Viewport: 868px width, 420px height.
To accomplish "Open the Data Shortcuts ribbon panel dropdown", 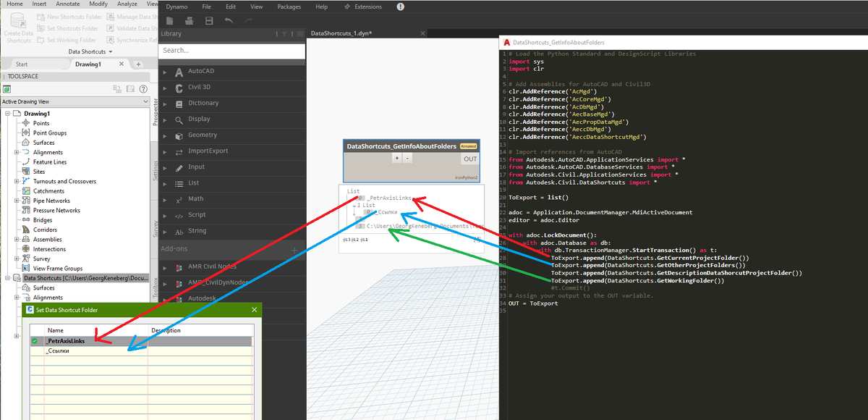I will (90, 52).
